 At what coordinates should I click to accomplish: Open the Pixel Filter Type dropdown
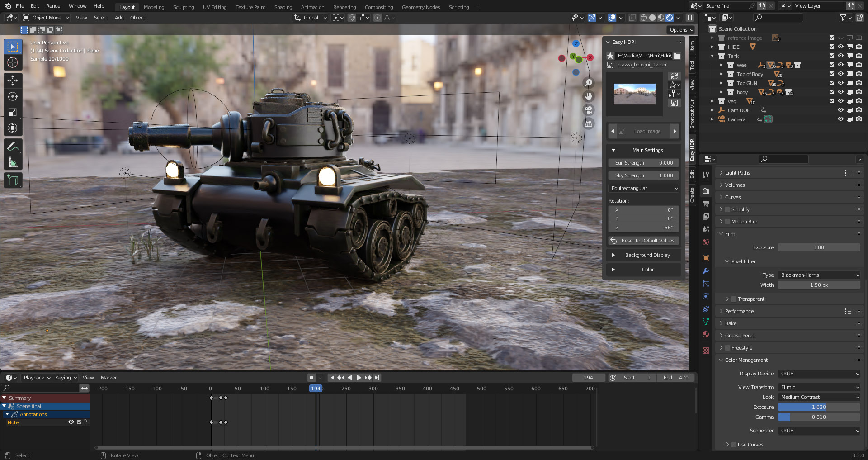(x=818, y=275)
